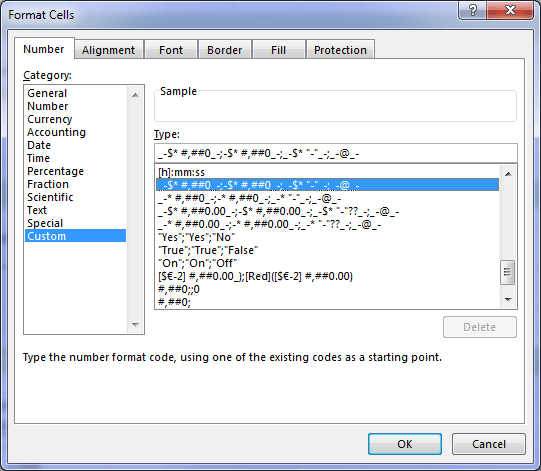Pick Percentage in Category list
The width and height of the screenshot is (541, 471).
(75, 171)
